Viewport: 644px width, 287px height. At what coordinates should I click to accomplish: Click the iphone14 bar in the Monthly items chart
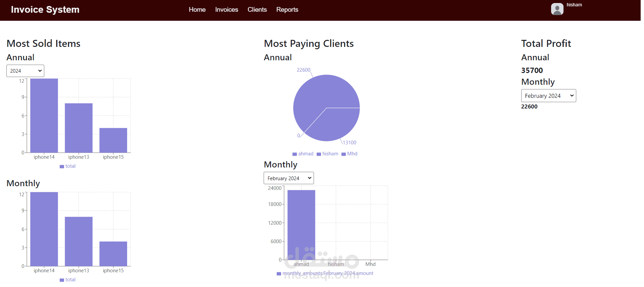click(44, 229)
